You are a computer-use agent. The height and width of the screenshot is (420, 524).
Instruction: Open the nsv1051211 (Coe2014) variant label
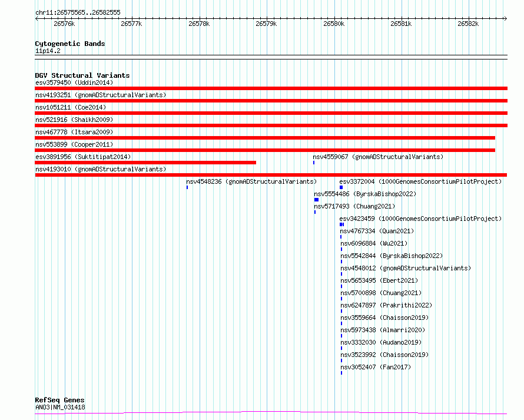[x=71, y=107]
